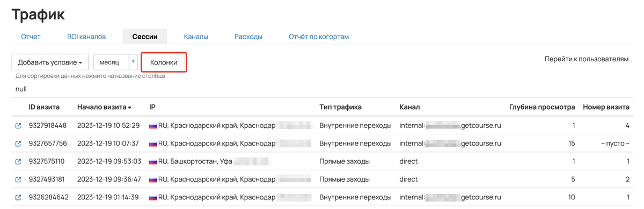Screen dimensions: 644x209
Task: Select timestamp 2023-12-19 01:14:39
Action: coord(108,198)
